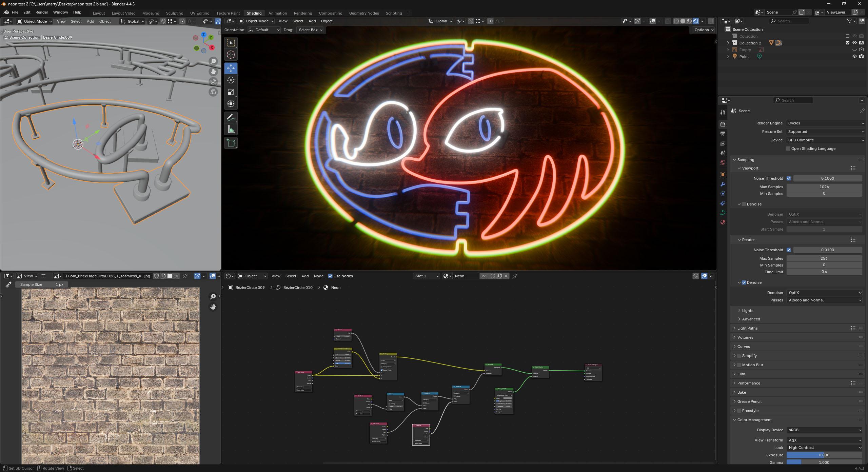
Task: Switch to the Layout workspace tab
Action: 99,13
